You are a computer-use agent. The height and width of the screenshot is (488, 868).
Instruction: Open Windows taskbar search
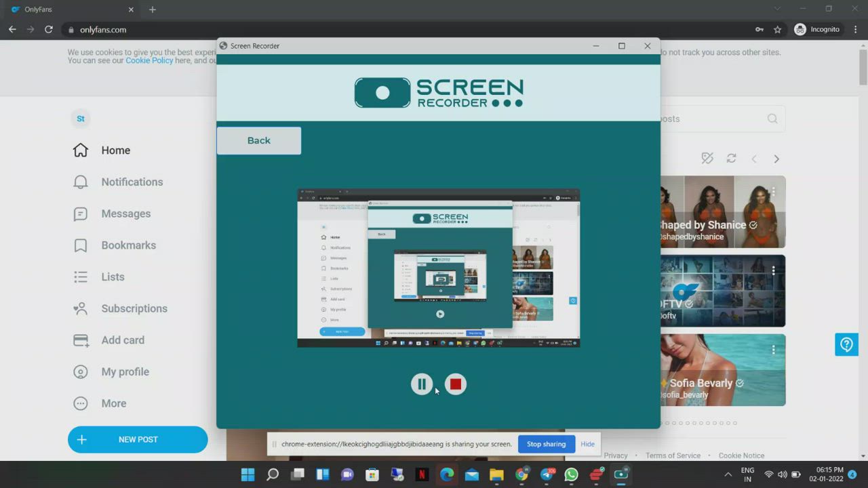(273, 474)
